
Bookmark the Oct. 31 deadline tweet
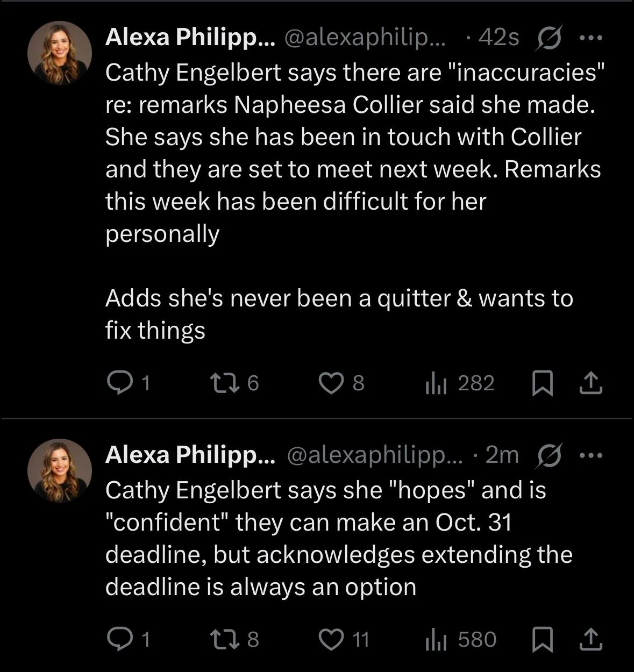[542, 640]
